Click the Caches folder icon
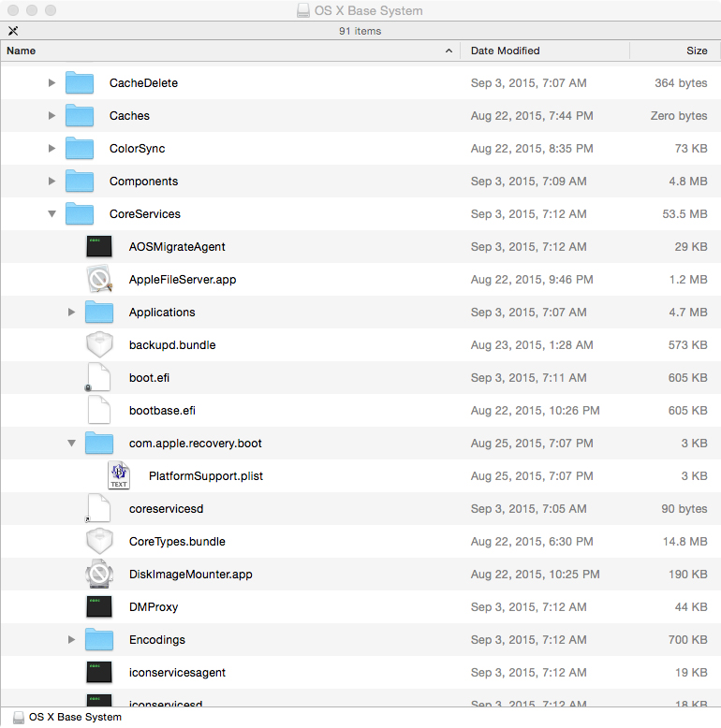This screenshot has height=728, width=721. point(80,116)
